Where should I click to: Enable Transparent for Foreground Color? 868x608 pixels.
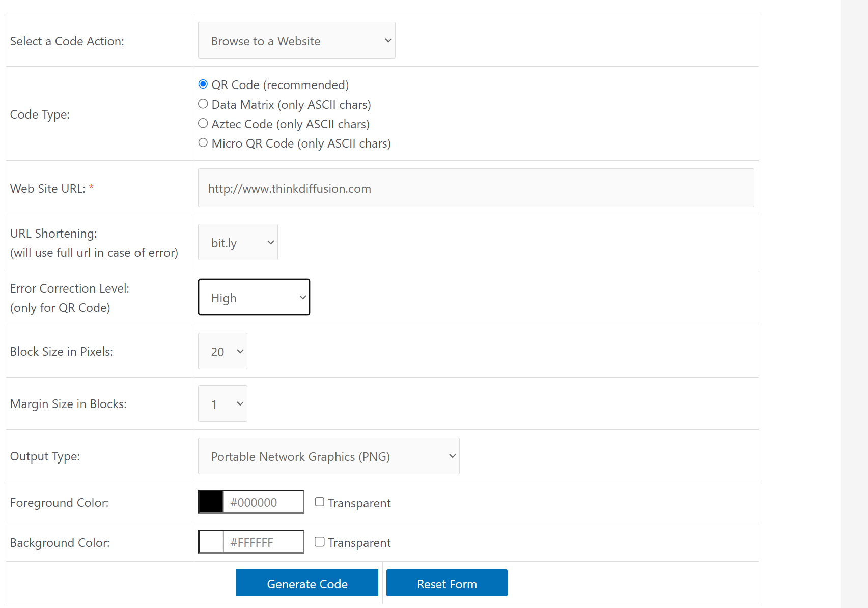coord(320,502)
